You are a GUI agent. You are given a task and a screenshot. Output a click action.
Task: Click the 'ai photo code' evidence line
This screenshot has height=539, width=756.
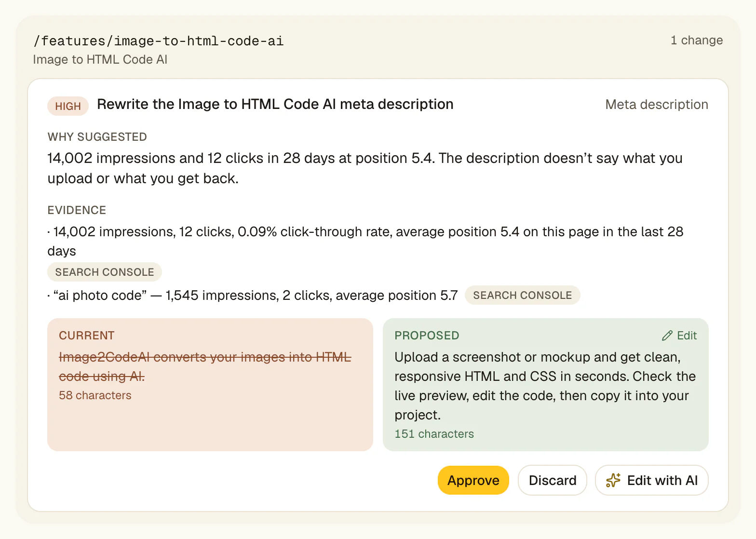pyautogui.click(x=253, y=295)
